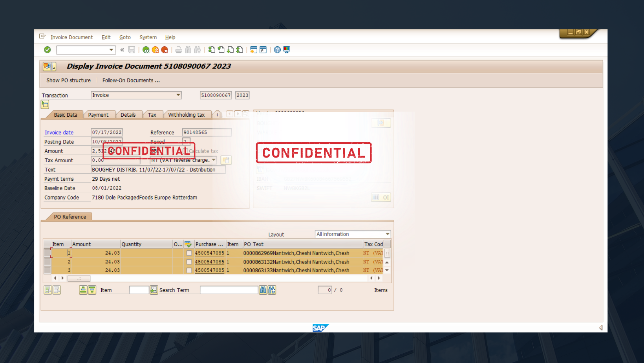Click the command field collapse chevron icon
The width and height of the screenshot is (644, 363).
coord(122,50)
